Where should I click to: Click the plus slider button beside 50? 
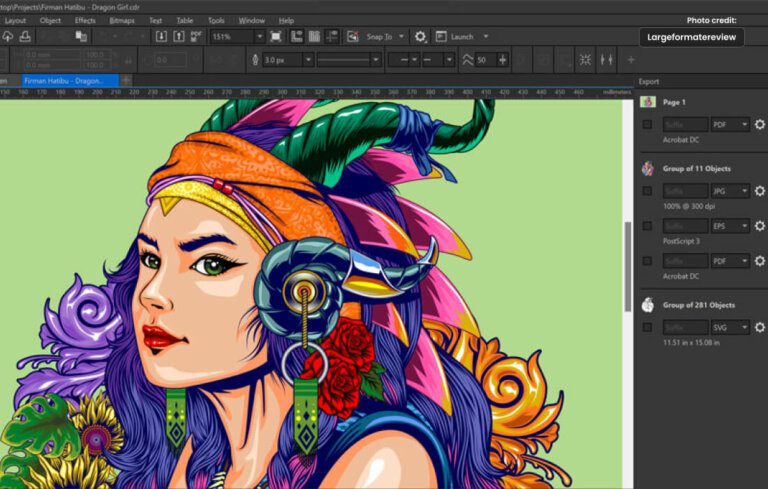click(x=503, y=60)
